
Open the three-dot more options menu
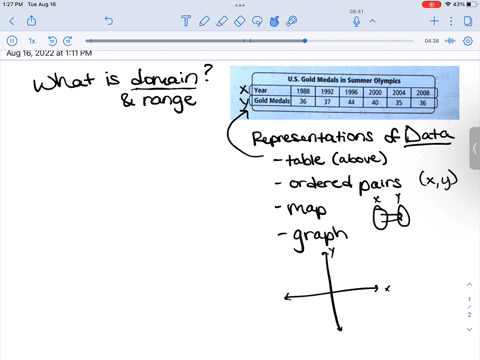[451, 21]
